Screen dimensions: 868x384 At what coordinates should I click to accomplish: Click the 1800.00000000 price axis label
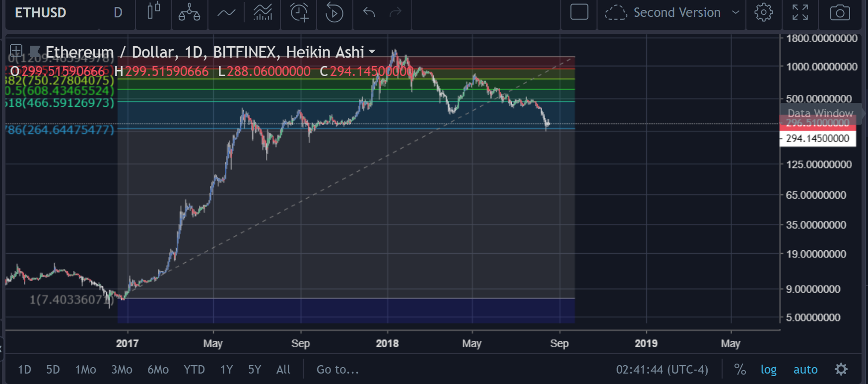[822, 38]
